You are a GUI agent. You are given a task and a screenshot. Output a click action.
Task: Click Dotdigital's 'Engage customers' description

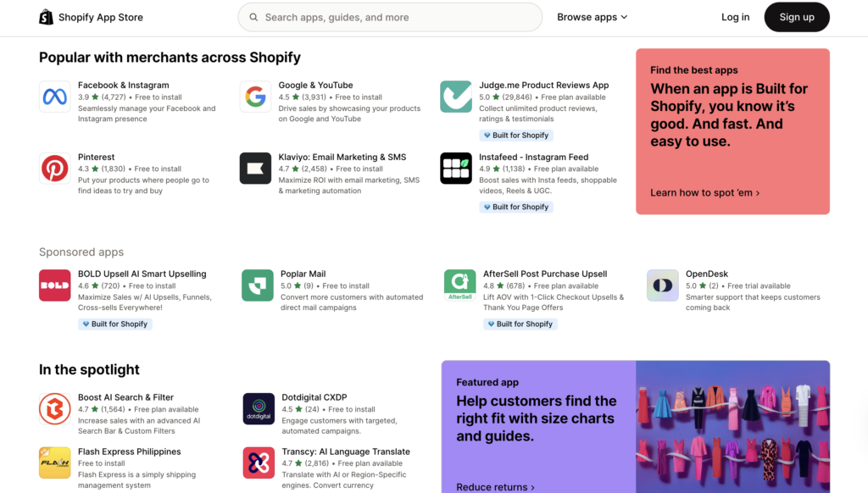[339, 425]
